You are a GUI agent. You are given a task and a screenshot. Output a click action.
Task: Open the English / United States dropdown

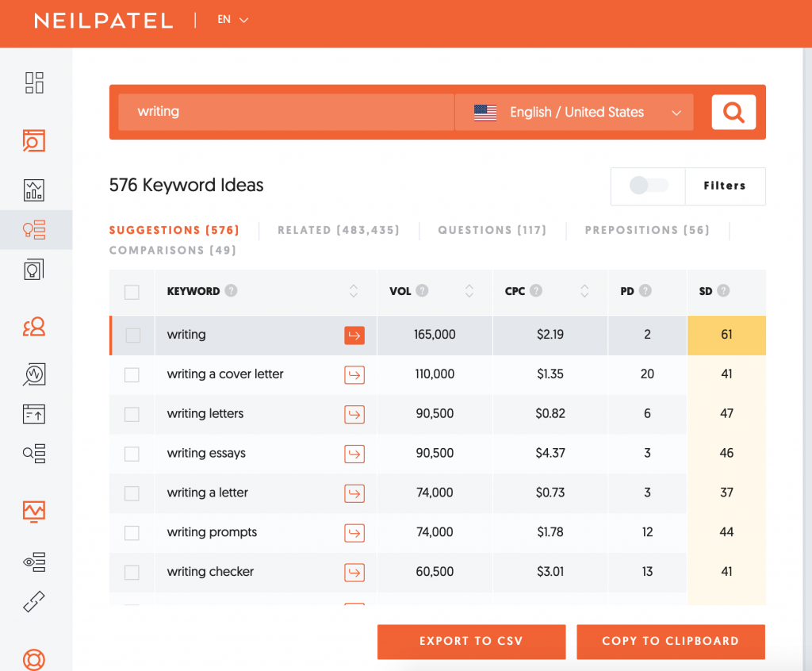(x=574, y=112)
